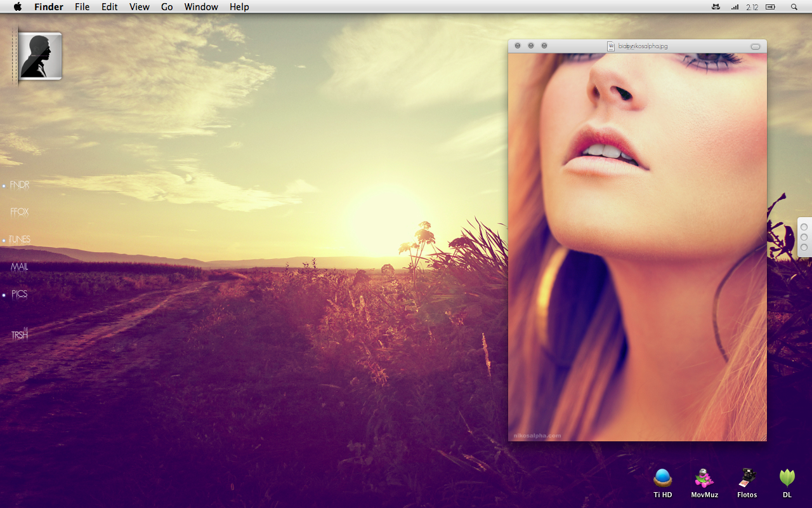
Task: Open the File menu
Action: (x=82, y=7)
